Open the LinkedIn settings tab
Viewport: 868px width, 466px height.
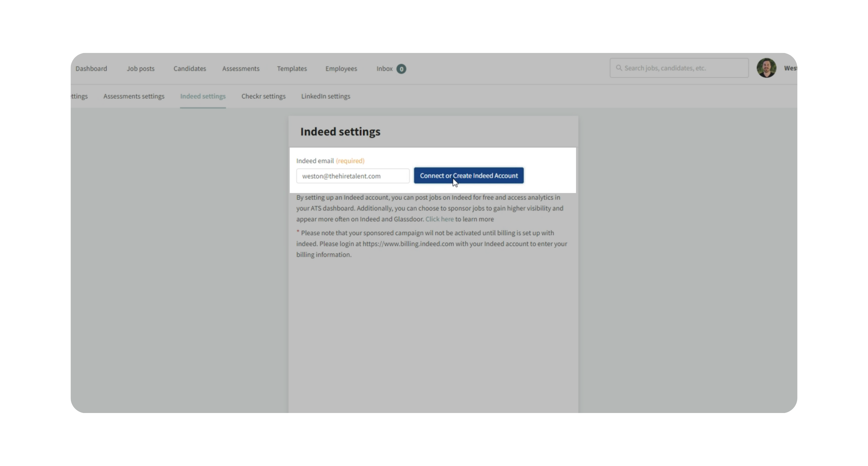tap(325, 96)
